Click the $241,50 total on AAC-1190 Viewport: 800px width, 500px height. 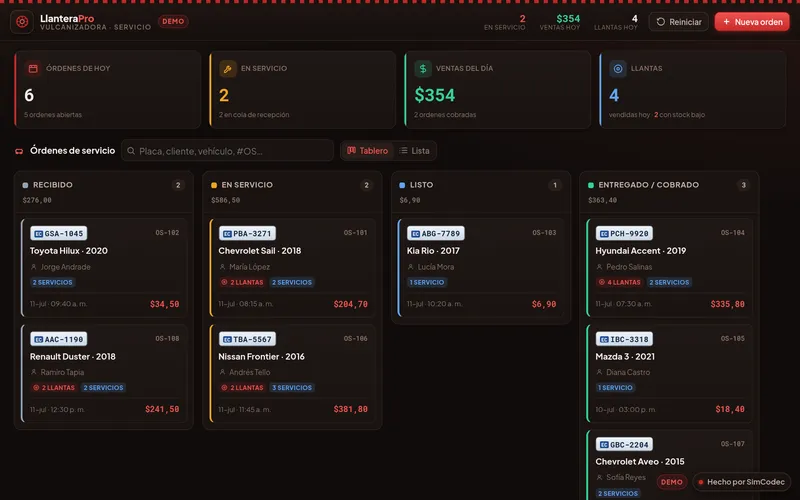(x=162, y=409)
